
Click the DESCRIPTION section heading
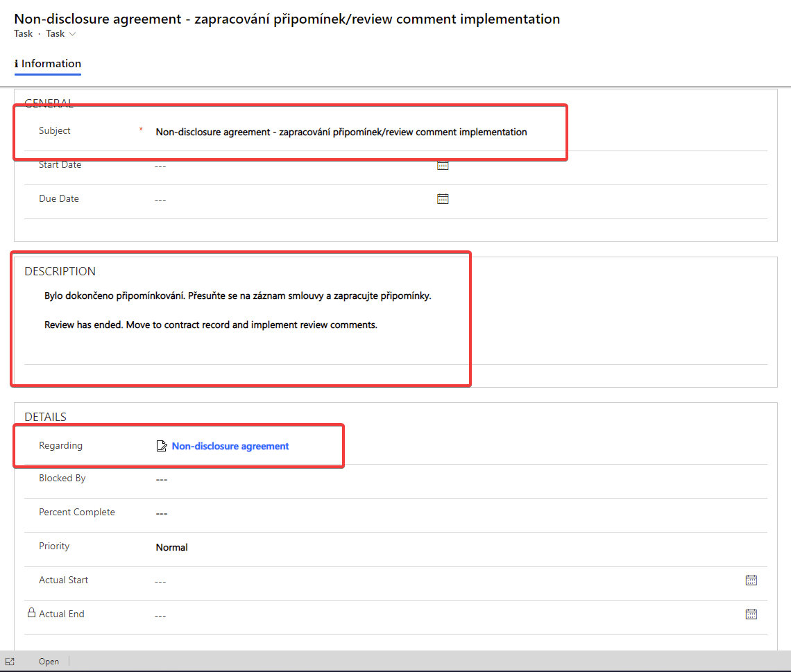60,271
